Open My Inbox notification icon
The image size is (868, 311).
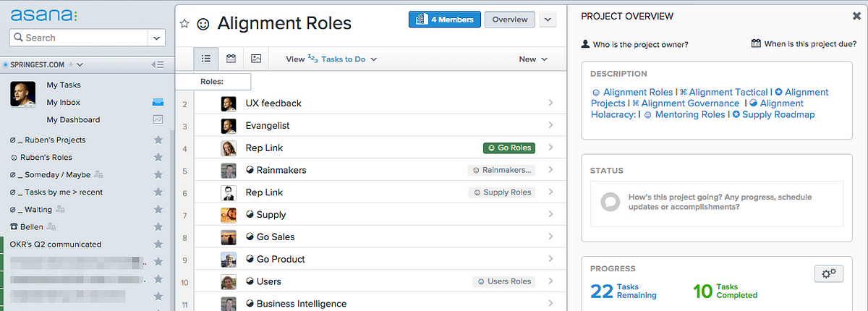158,103
